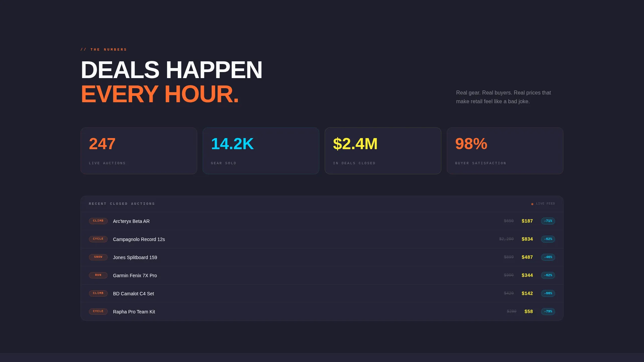The height and width of the screenshot is (362, 644).
Task: Click the 247 Live Auctions stat card
Action: pos(139,151)
